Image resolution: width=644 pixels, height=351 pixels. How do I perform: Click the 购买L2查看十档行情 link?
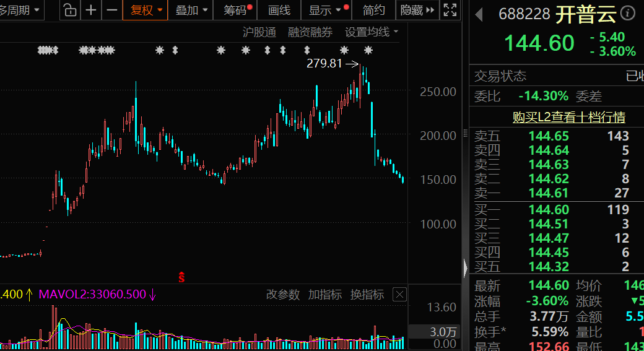click(x=568, y=117)
